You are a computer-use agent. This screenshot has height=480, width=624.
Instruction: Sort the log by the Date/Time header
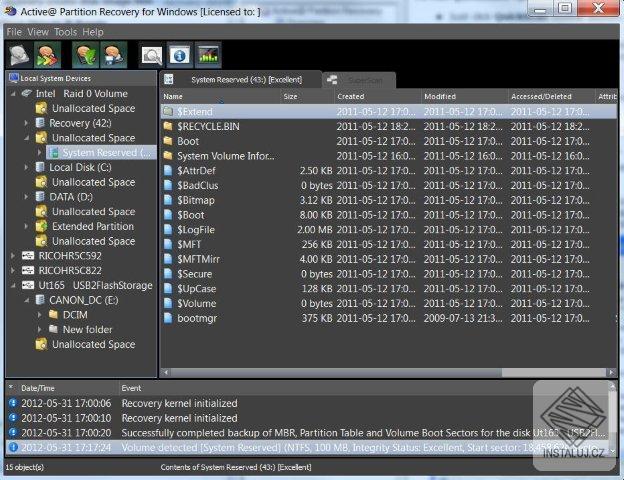tap(67, 388)
